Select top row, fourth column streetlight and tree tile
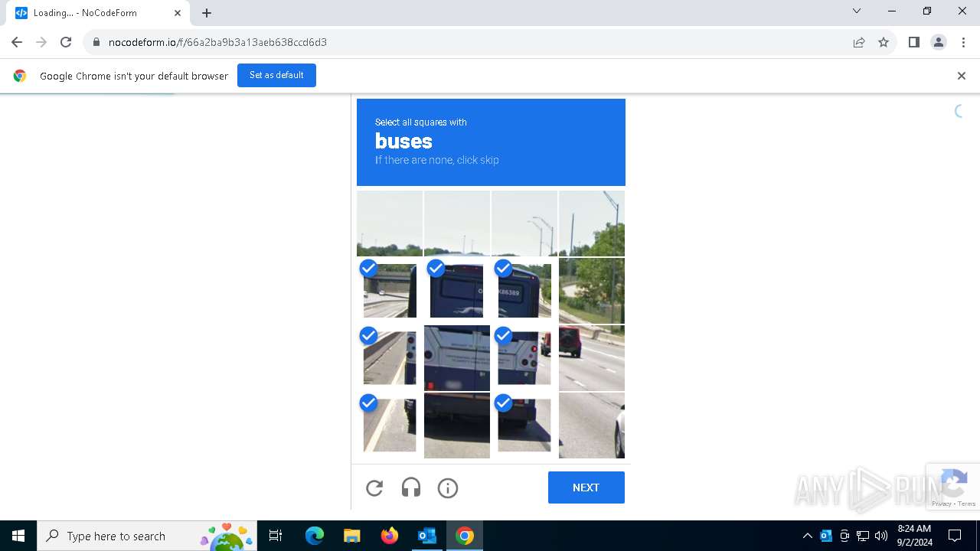980x551 pixels. [x=592, y=223]
